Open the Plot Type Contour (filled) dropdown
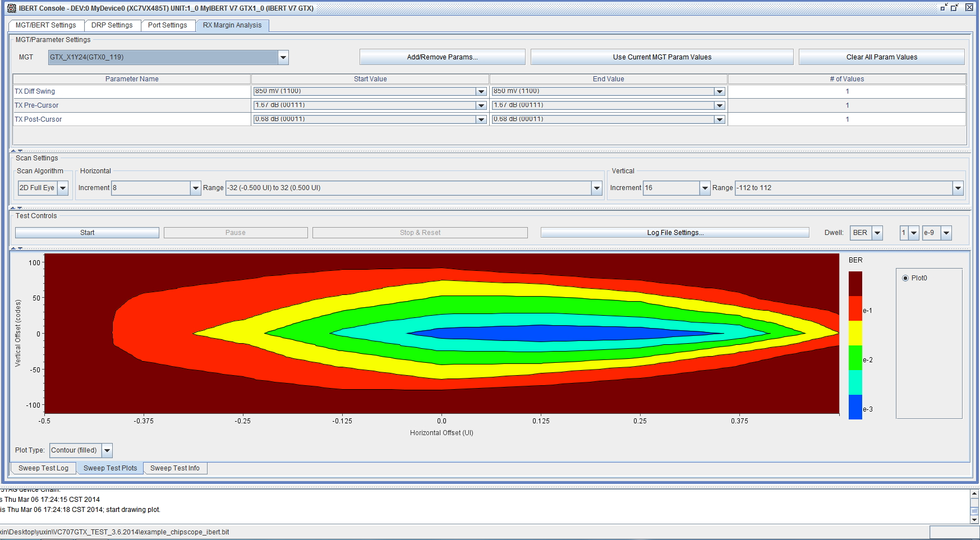 click(107, 450)
